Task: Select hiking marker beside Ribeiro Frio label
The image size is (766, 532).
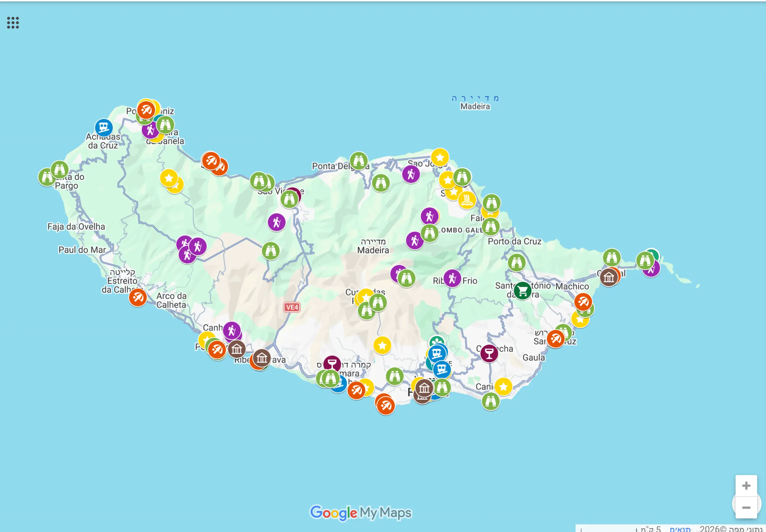Action: (452, 278)
